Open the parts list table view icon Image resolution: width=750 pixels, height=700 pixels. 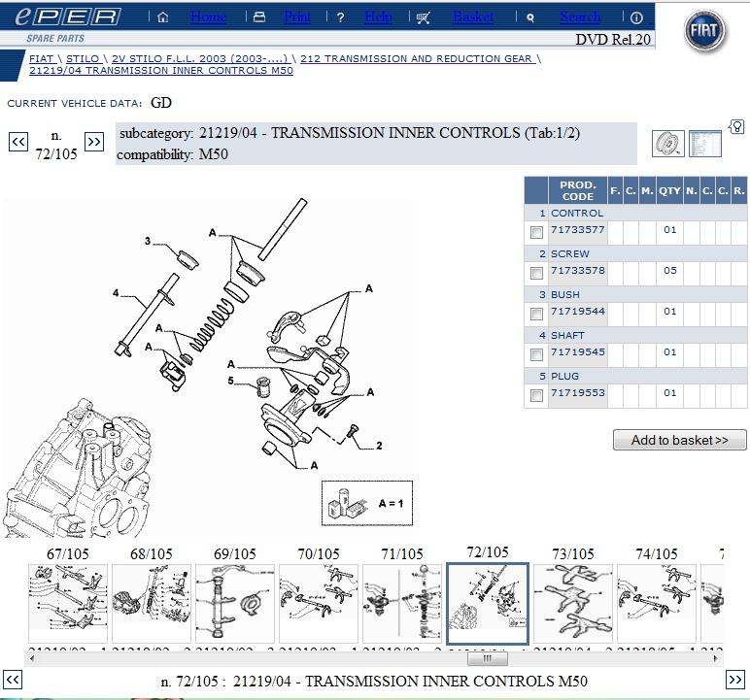(704, 145)
